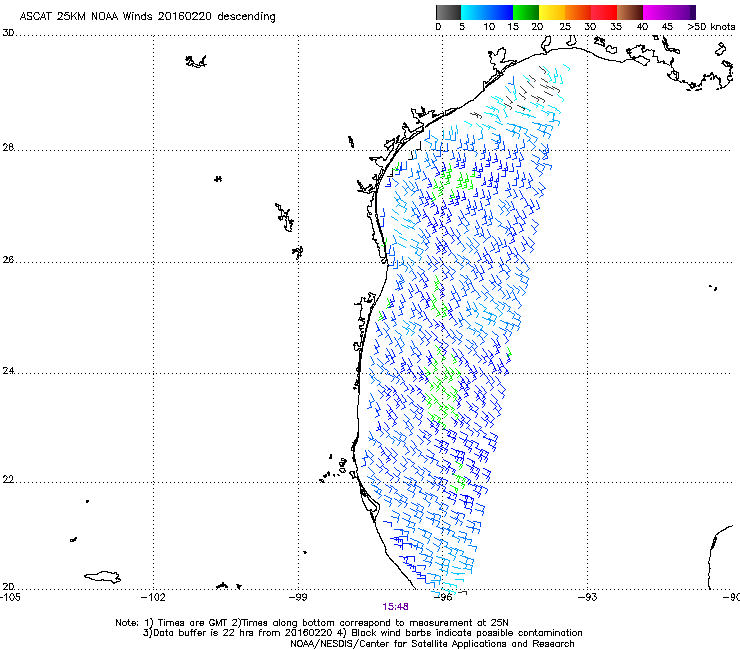The height and width of the screenshot is (650, 740).
Task: Select the yellow 20-25 knots color swatch
Action: (552, 12)
